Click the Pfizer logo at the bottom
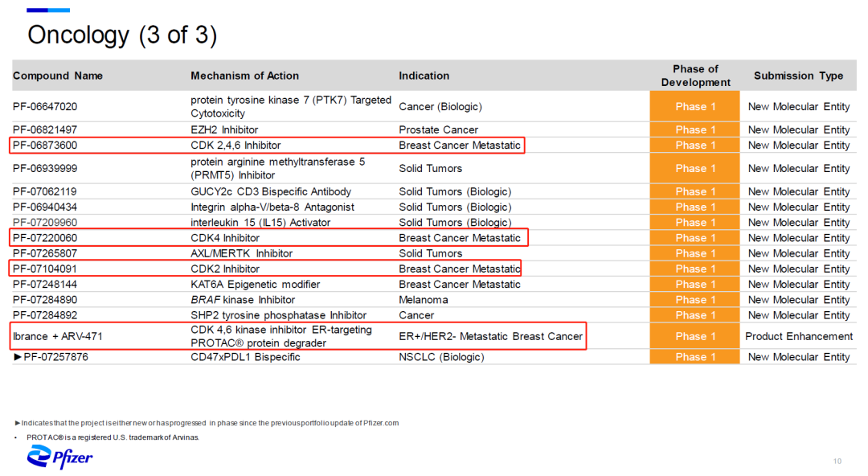Viewport: 868px width, 476px height. pyautogui.click(x=59, y=457)
